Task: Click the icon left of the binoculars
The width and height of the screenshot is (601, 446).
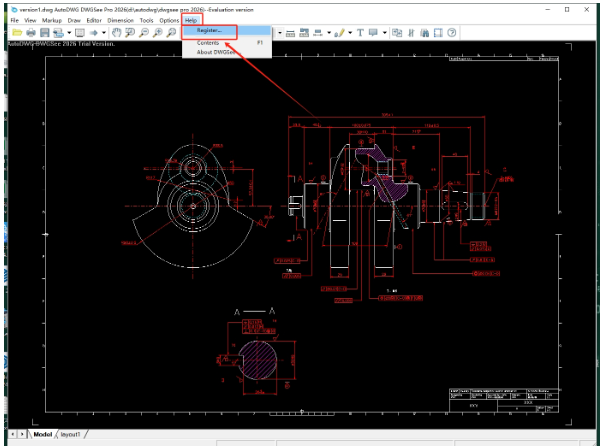Action: (411, 33)
